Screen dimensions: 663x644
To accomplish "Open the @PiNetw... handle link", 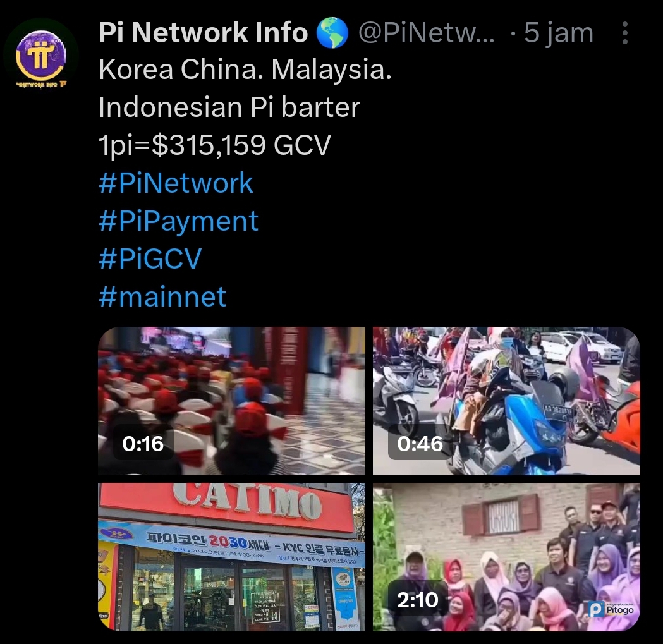I will pos(426,33).
